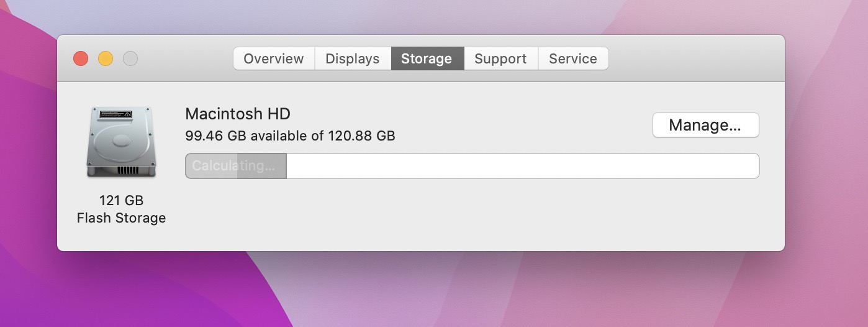Click the grayed-out zoom window button
This screenshot has height=327, width=868.
click(130, 59)
